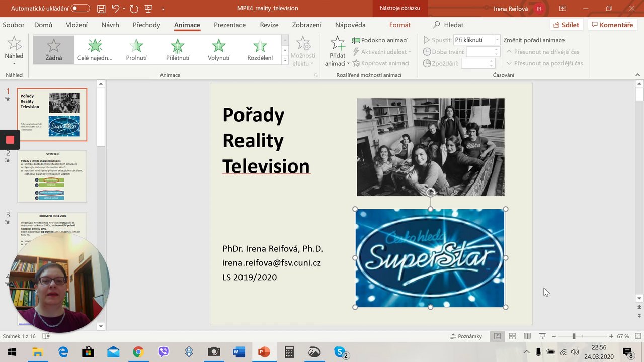Launch Google Chrome from the taskbar
The height and width of the screenshot is (362, 644).
coord(138,352)
